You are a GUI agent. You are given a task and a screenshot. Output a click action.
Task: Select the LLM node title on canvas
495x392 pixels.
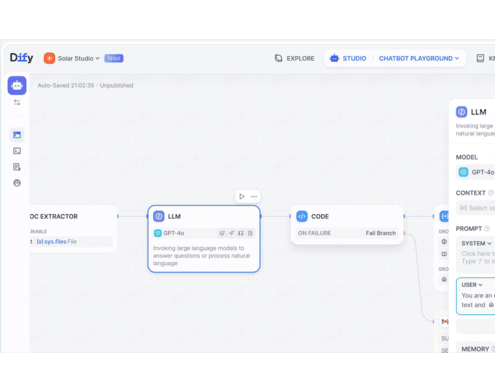[x=174, y=216]
